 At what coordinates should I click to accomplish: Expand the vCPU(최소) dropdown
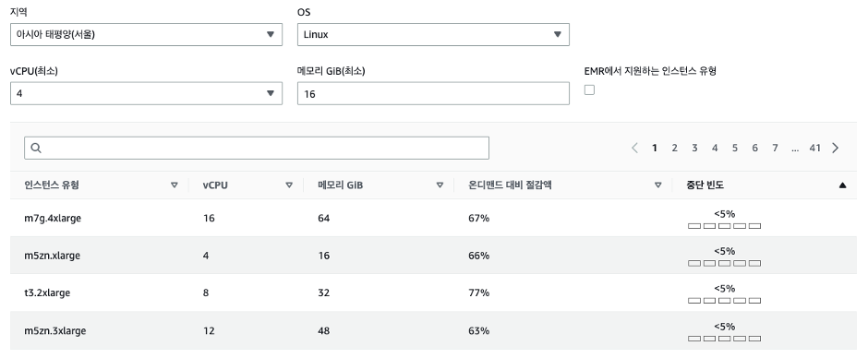coord(146,93)
